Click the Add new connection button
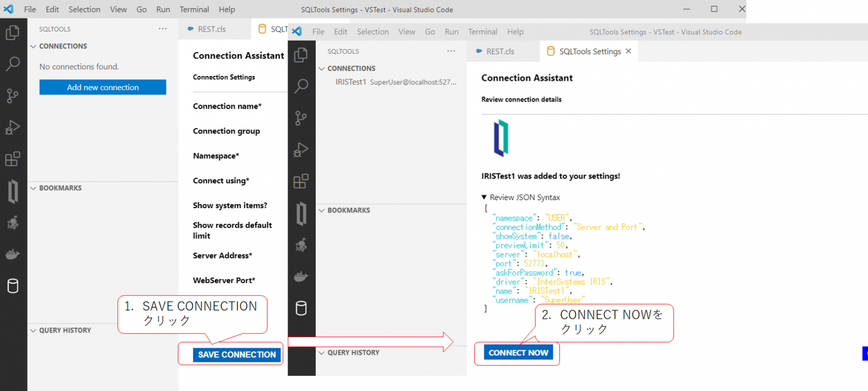The width and height of the screenshot is (868, 391). (103, 87)
